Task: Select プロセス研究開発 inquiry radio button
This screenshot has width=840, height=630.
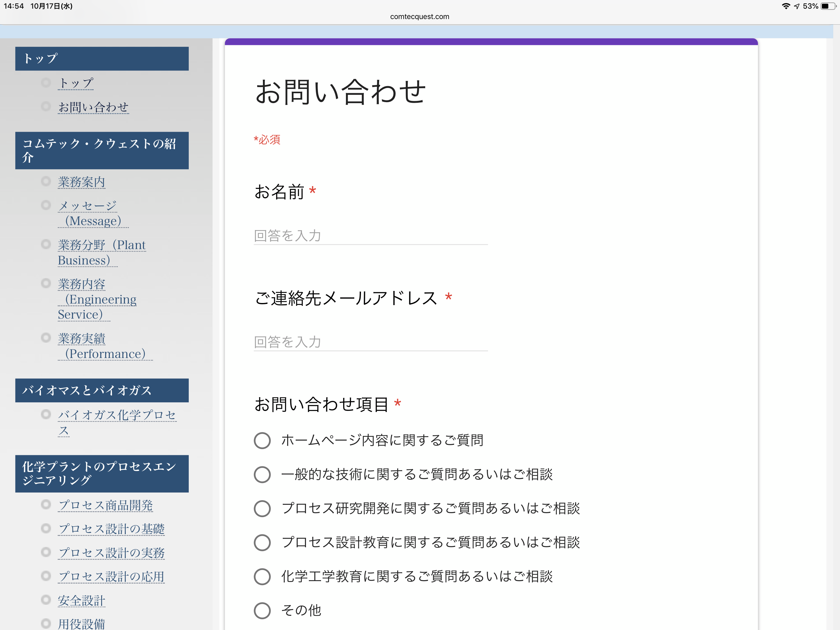Action: click(262, 508)
